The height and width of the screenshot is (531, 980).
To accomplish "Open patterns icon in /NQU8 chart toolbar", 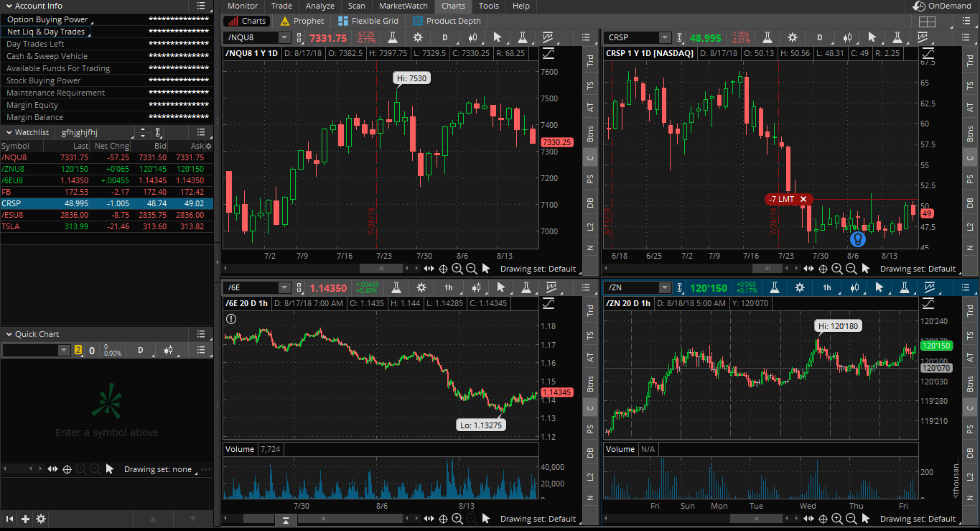I will [549, 37].
